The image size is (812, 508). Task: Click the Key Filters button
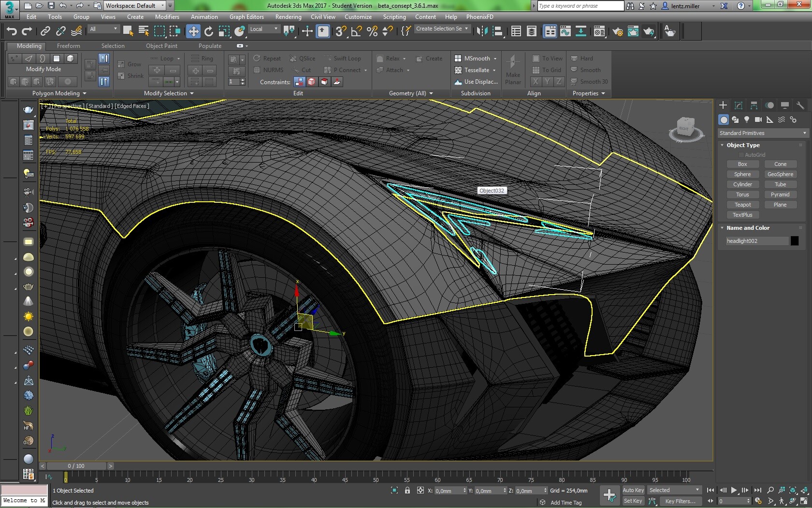point(680,501)
